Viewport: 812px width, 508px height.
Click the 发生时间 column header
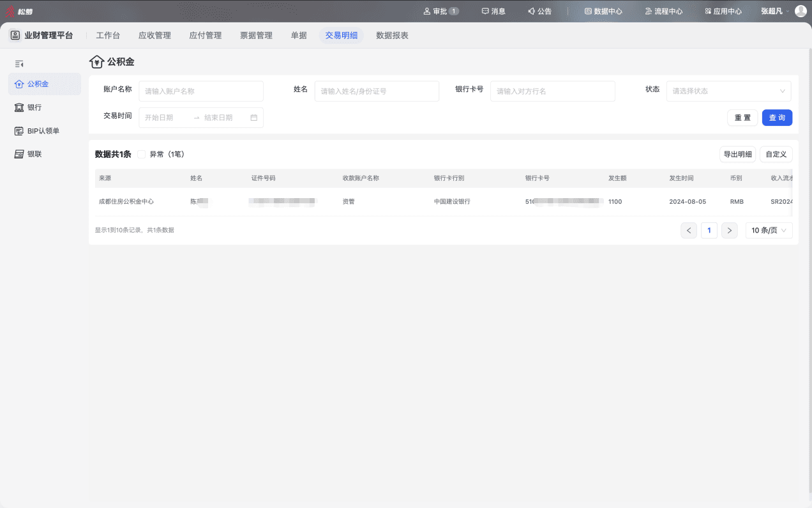(x=681, y=178)
